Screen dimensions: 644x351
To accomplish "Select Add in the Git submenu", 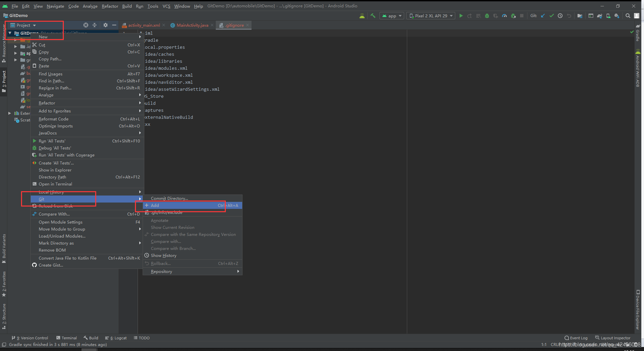I will (x=192, y=205).
